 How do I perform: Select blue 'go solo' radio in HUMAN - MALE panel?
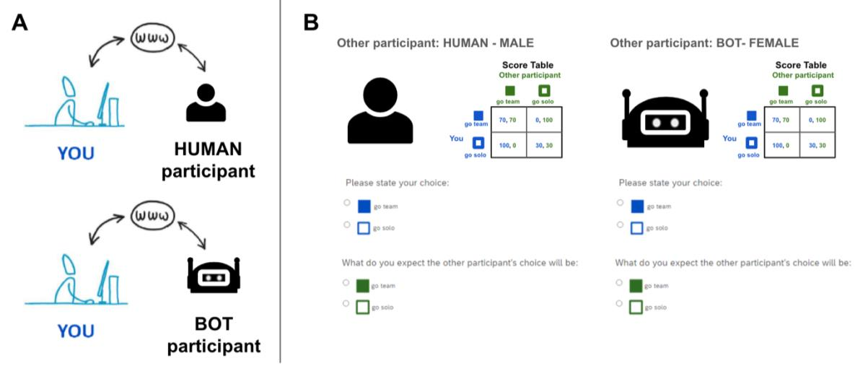tap(348, 225)
